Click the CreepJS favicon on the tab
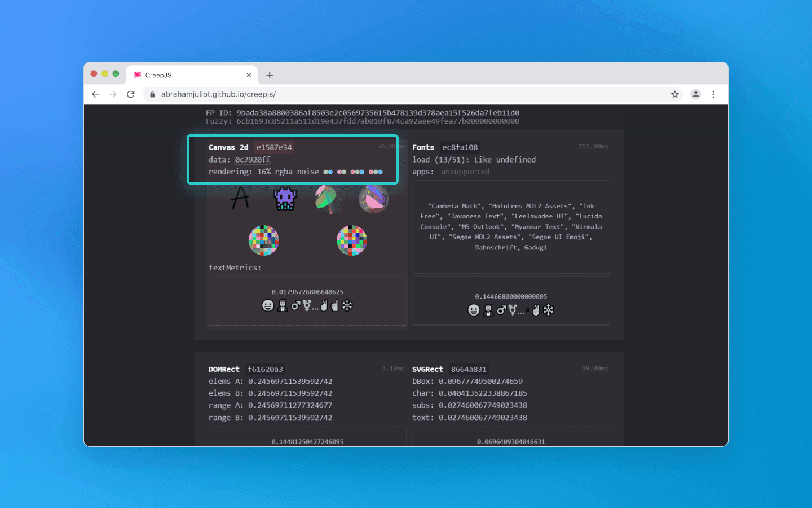812x508 pixels. click(x=137, y=75)
